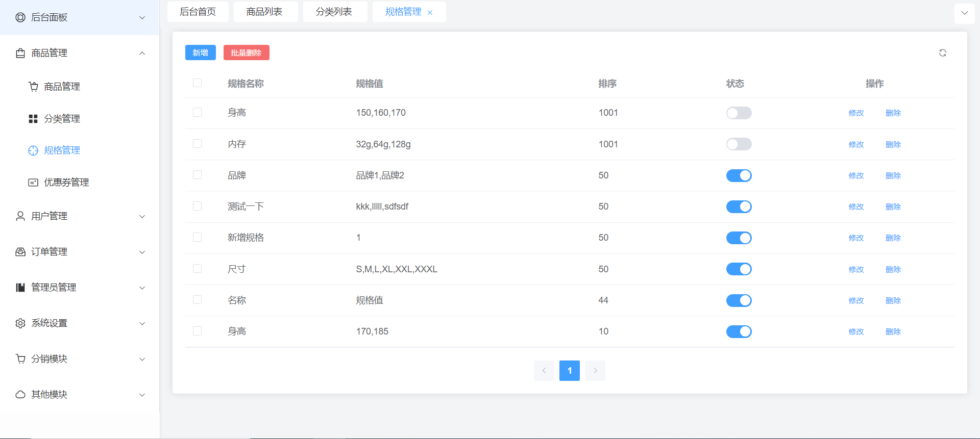Disable the status switch for 品牌 row

[739, 175]
